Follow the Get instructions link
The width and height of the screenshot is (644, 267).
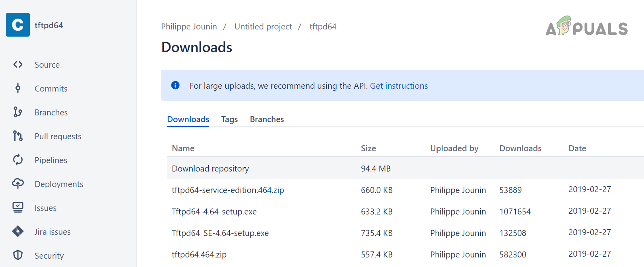point(399,86)
